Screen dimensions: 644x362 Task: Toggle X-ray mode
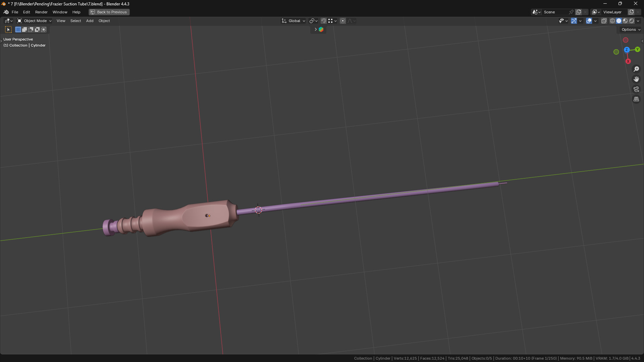(604, 21)
